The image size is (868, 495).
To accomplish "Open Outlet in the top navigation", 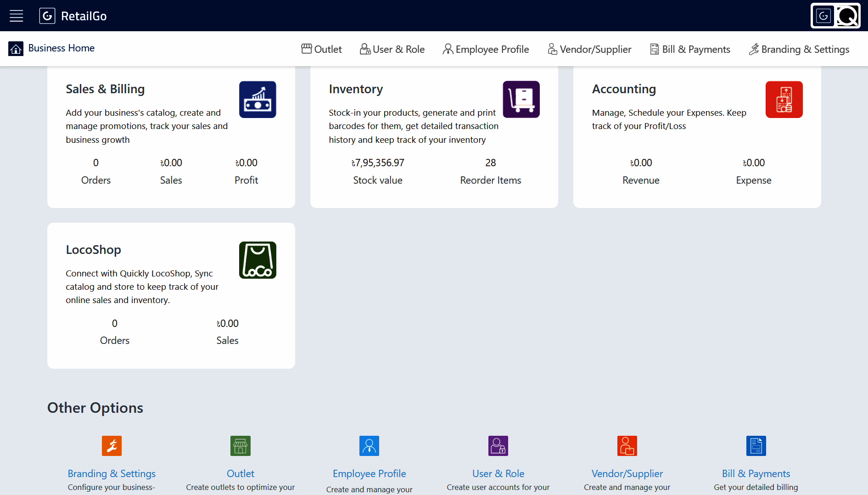I will (x=321, y=49).
